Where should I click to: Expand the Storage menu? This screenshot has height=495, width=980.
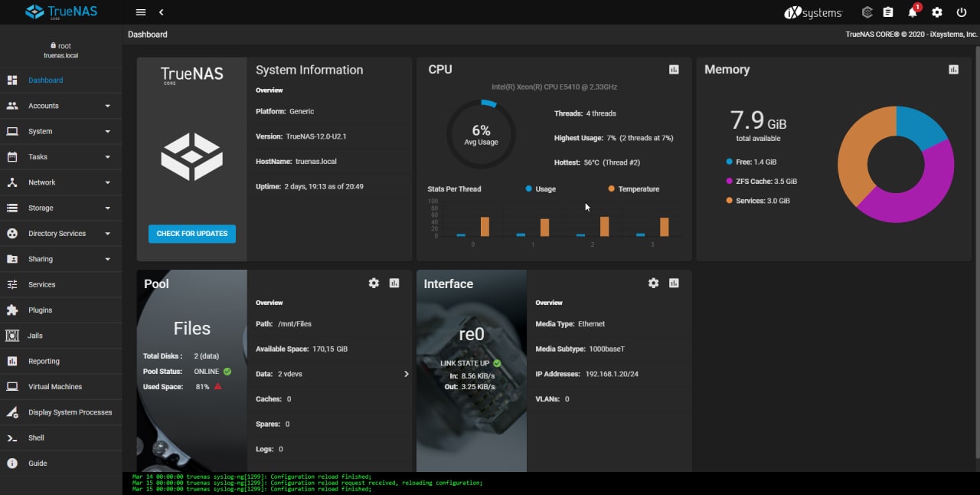pos(61,208)
